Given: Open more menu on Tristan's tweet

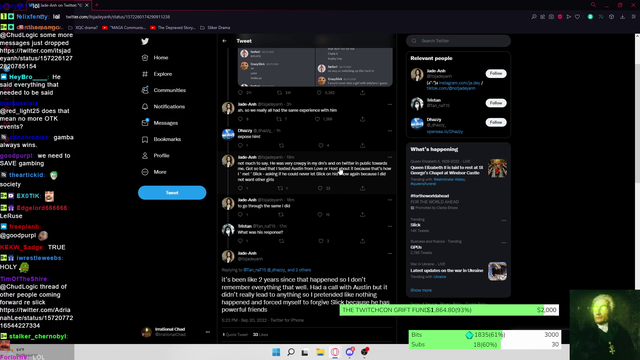Looking at the screenshot, I should point(390,226).
